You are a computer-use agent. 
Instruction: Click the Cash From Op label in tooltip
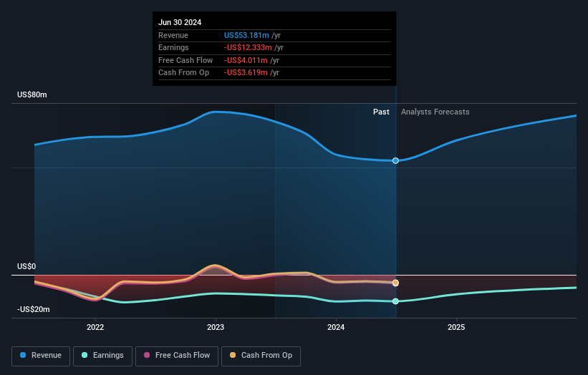184,73
